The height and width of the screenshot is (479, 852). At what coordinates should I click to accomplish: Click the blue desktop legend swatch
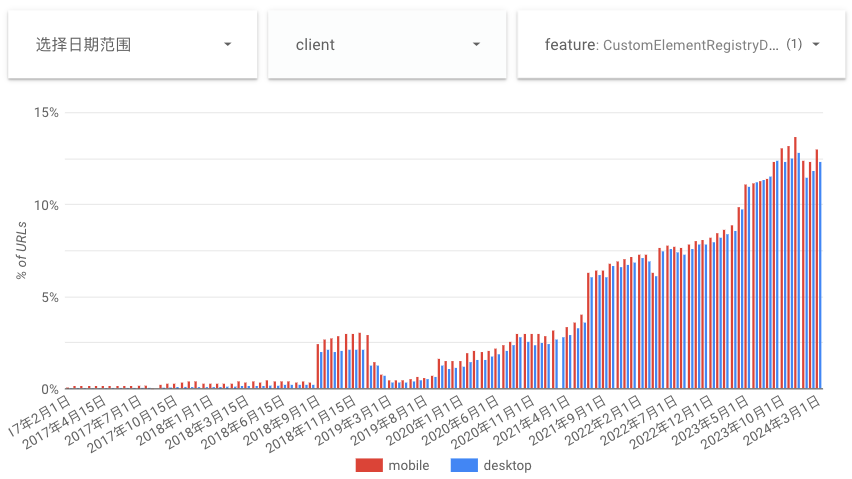pos(464,465)
